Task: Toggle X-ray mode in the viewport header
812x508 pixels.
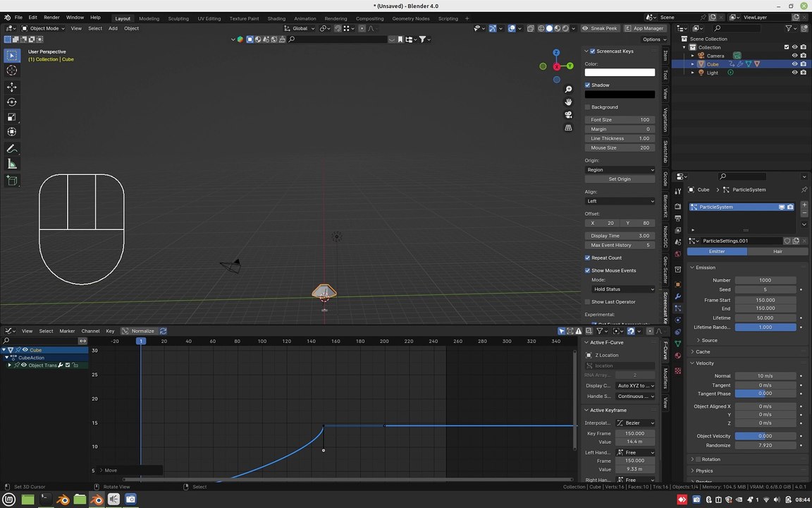Action: [530, 28]
